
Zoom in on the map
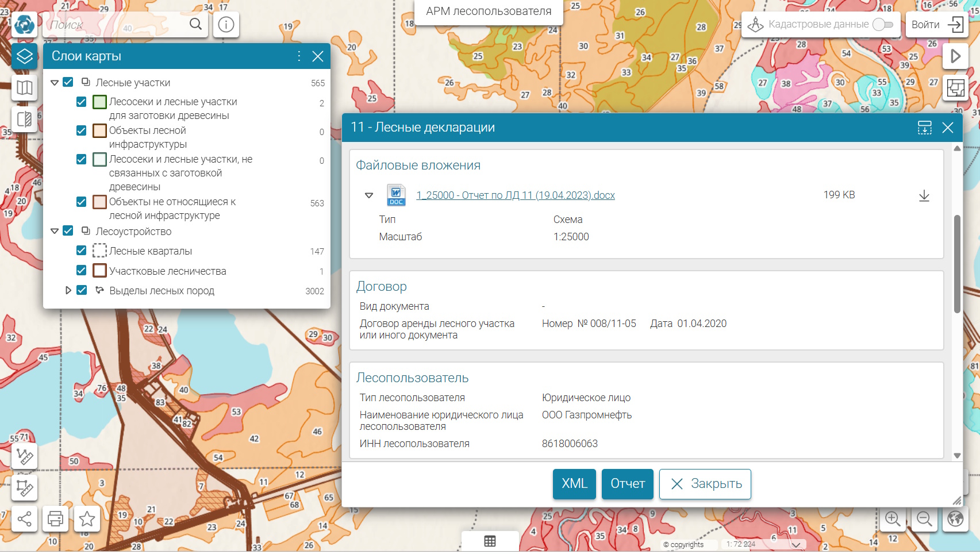[893, 519]
